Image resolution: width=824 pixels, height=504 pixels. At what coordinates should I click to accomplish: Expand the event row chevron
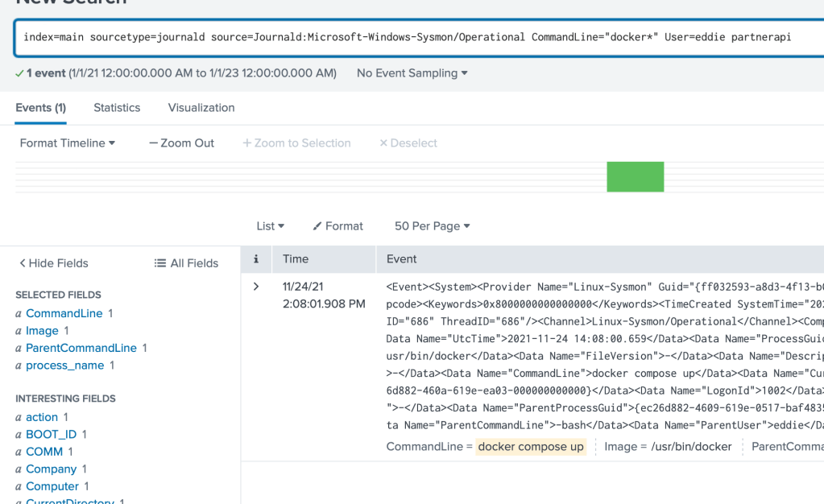[x=256, y=287]
